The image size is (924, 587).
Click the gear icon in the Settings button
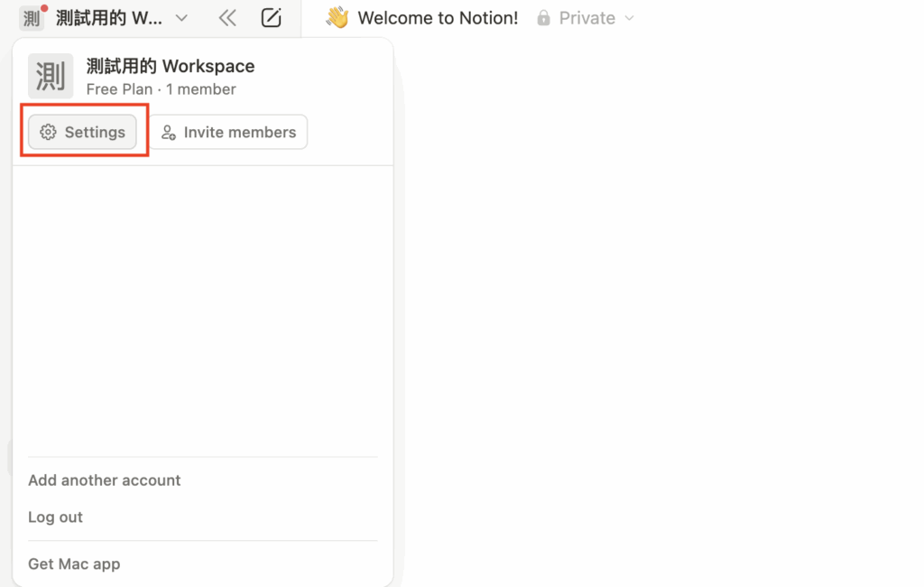point(49,133)
